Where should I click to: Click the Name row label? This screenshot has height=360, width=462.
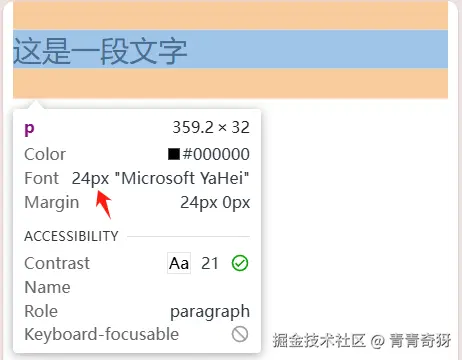[x=47, y=287]
